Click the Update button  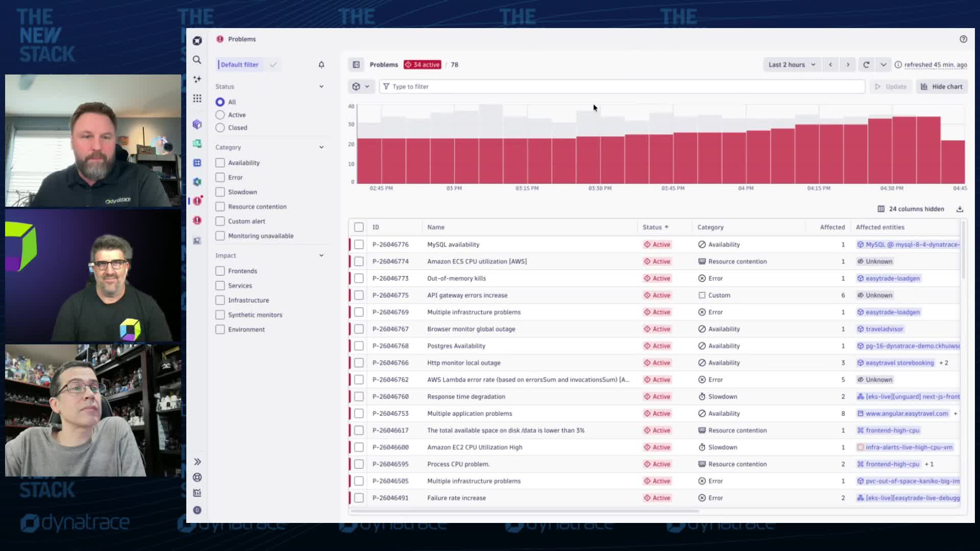[891, 87]
